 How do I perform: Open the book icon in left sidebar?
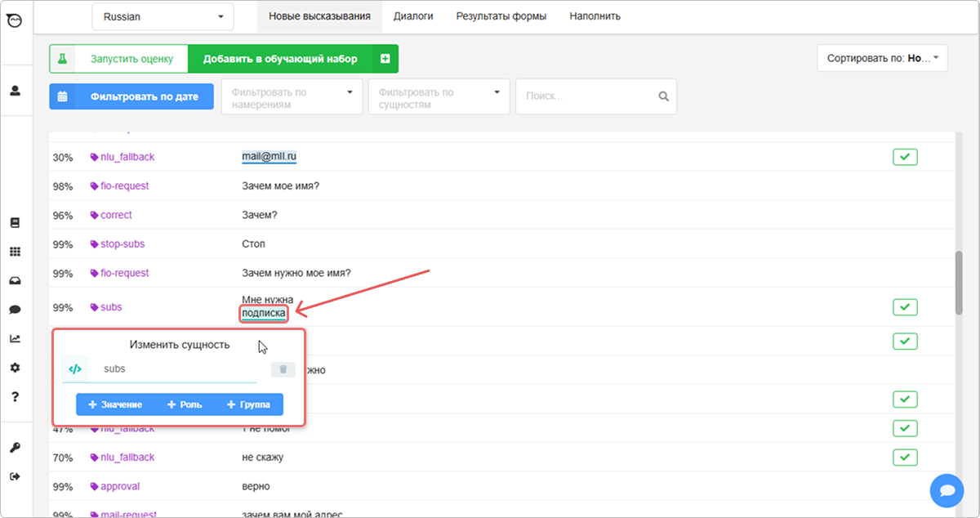click(x=15, y=223)
